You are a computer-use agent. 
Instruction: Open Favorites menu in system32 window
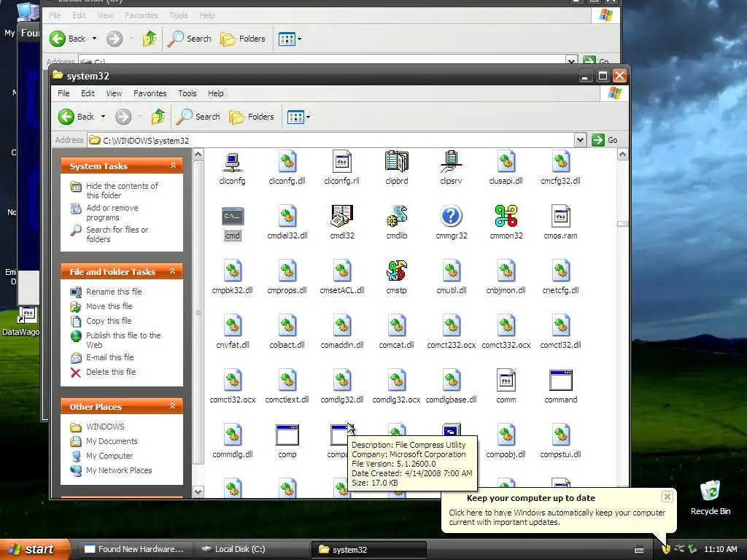point(150,93)
